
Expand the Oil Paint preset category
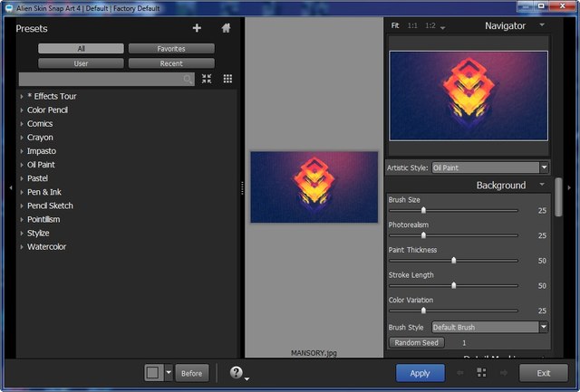22,165
